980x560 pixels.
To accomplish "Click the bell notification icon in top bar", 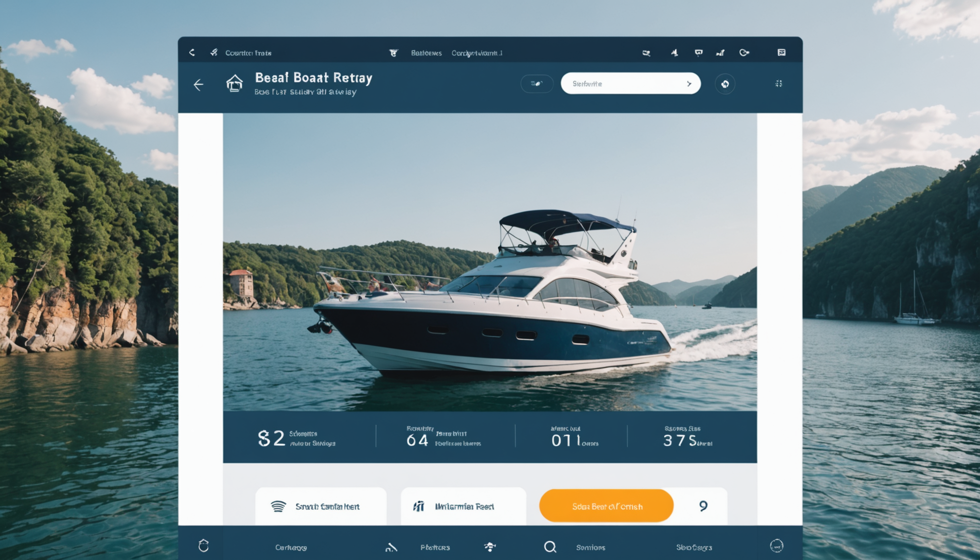I will (x=675, y=52).
